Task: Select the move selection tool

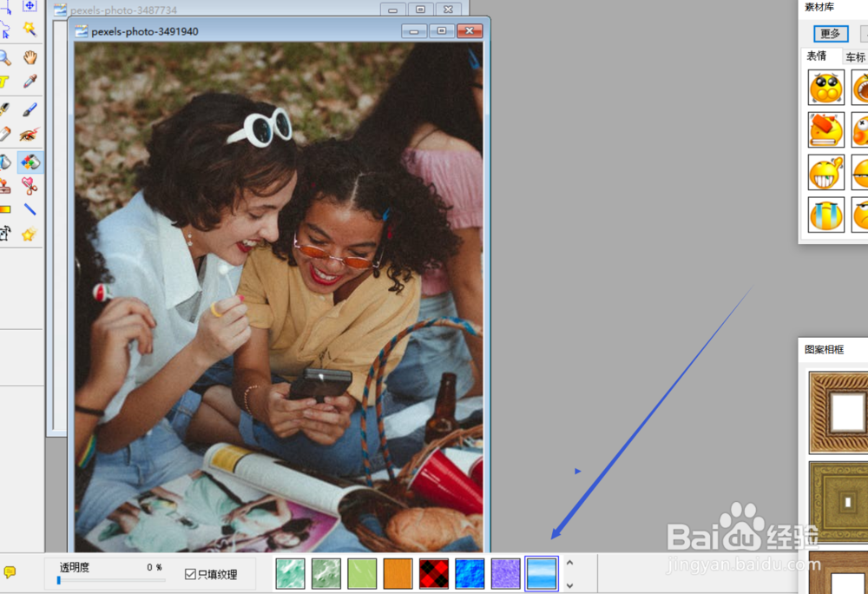Action: coord(30,6)
